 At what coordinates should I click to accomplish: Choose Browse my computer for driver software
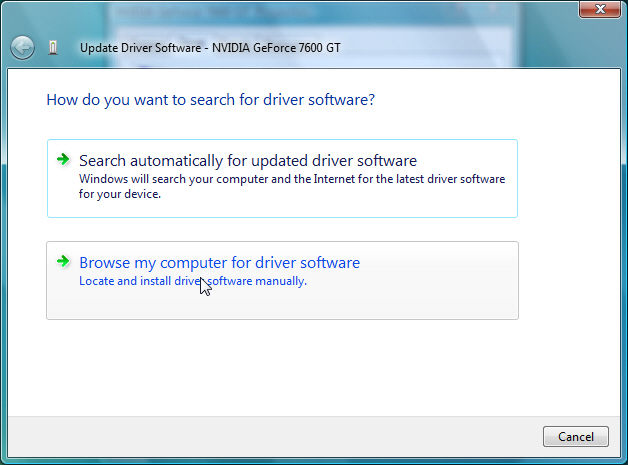[282, 280]
